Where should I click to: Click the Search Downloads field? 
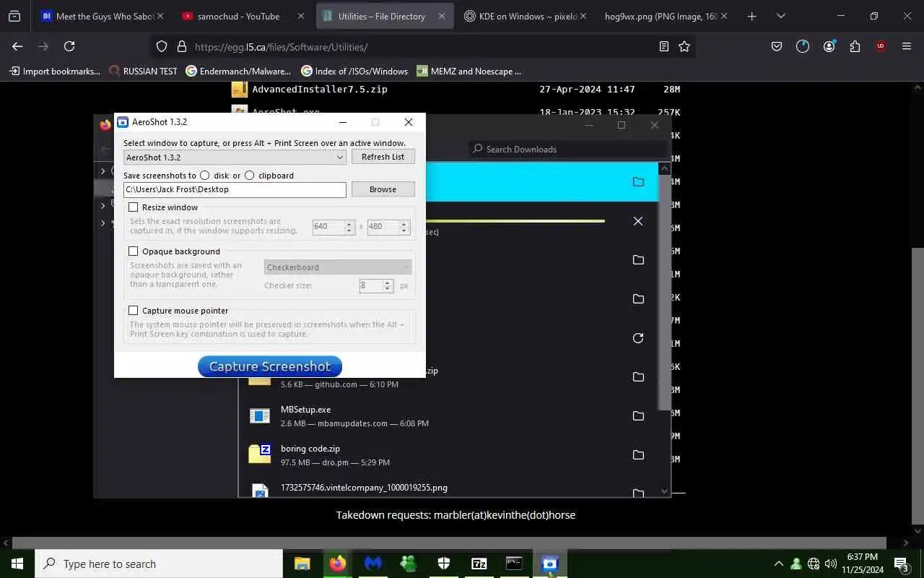coord(567,149)
